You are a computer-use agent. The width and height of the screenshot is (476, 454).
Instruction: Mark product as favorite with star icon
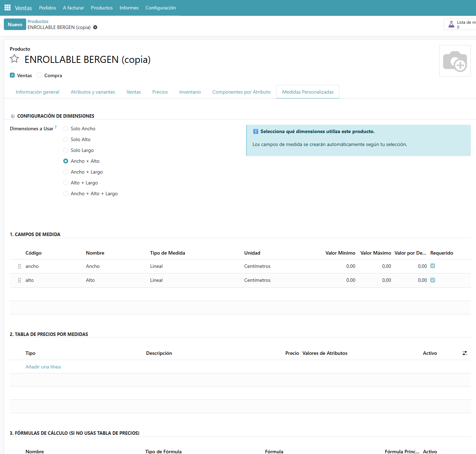coord(14,59)
